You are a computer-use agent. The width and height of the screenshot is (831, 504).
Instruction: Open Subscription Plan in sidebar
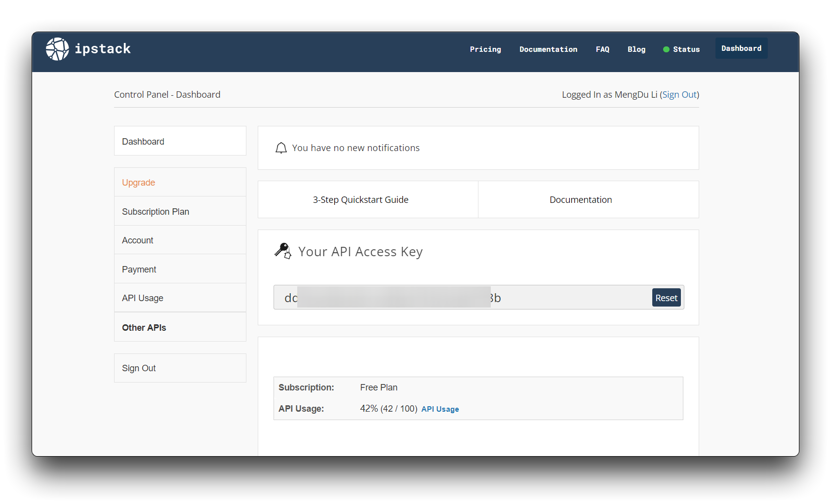[180, 211]
